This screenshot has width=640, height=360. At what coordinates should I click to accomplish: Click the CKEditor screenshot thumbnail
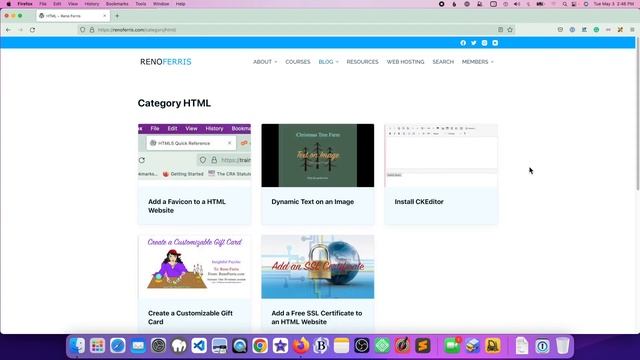pyautogui.click(x=441, y=156)
